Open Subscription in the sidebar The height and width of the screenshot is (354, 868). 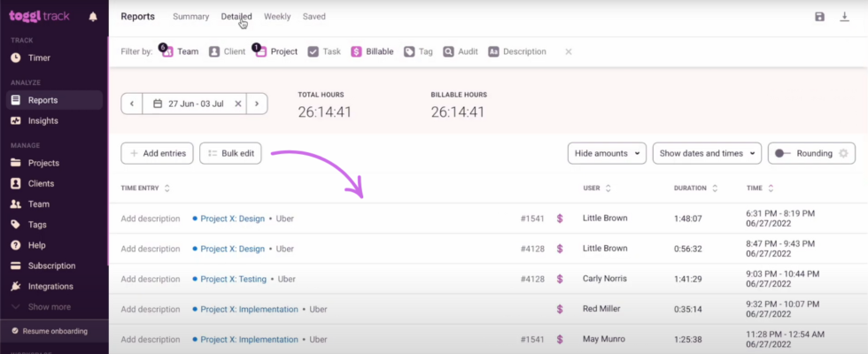point(51,265)
